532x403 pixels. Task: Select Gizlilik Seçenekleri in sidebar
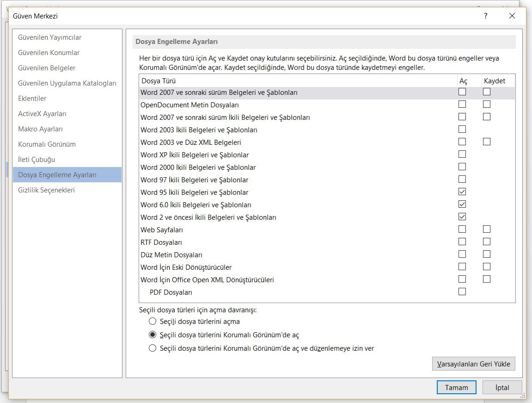click(46, 190)
